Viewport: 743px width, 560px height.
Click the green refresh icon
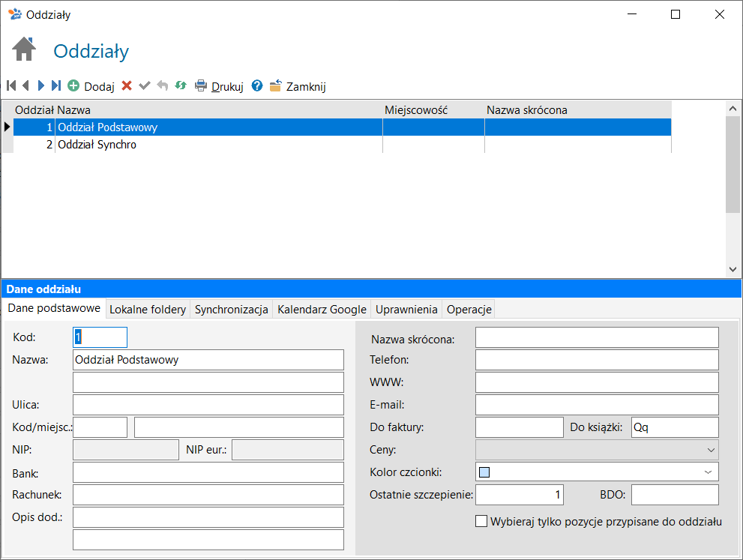181,85
